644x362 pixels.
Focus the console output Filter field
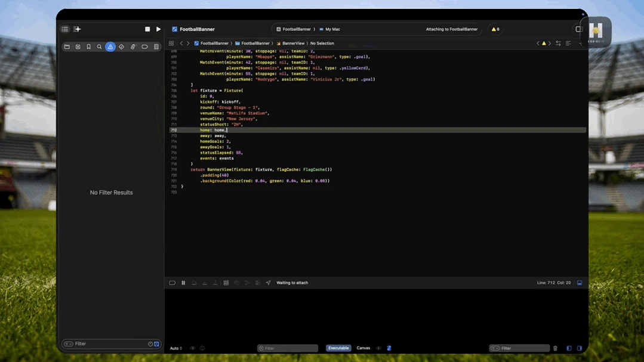point(519,348)
